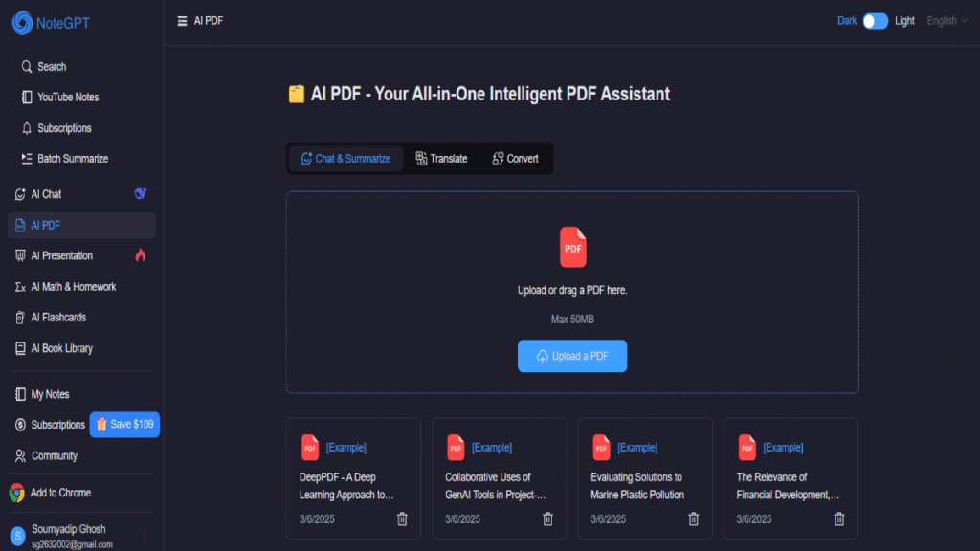This screenshot has height=551, width=980.
Task: Switch to the Chat & Summarize tab
Action: [x=345, y=159]
